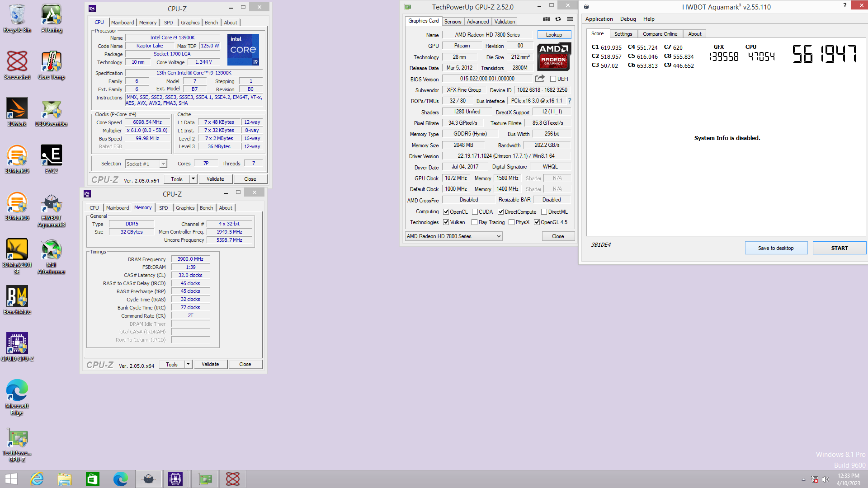The image size is (868, 488).
Task: Toggle OpenGL 4.5 checkbox in GPU-Z
Action: (x=537, y=222)
